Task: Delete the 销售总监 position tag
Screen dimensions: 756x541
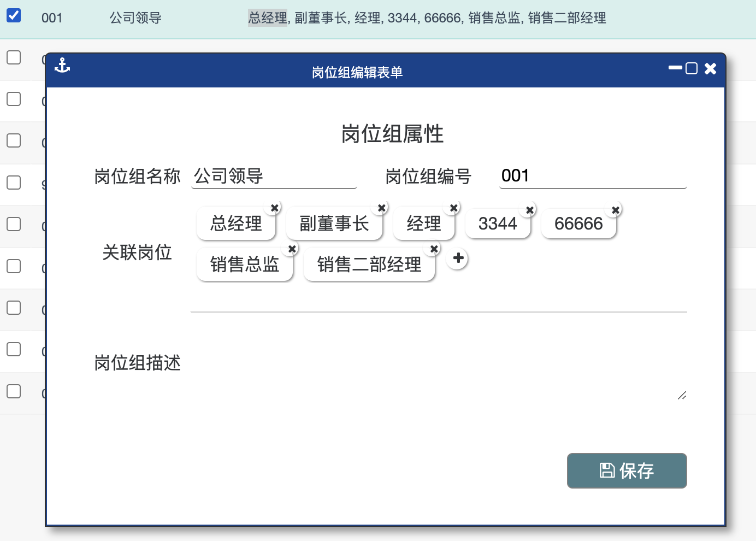Action: click(x=292, y=249)
